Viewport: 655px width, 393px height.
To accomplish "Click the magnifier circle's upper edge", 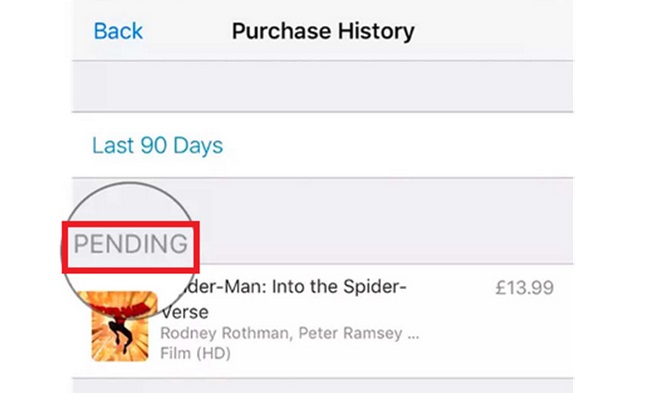I will (129, 183).
